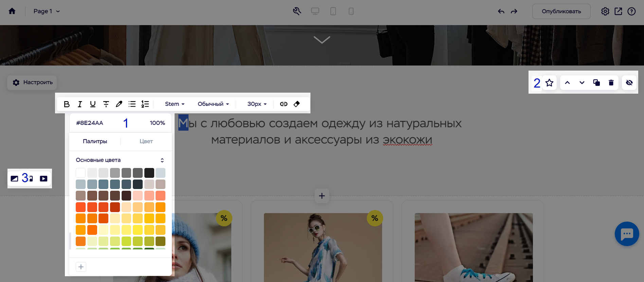This screenshot has width=644, height=282.
Task: Switch to desktop preview icon
Action: [x=315, y=11]
